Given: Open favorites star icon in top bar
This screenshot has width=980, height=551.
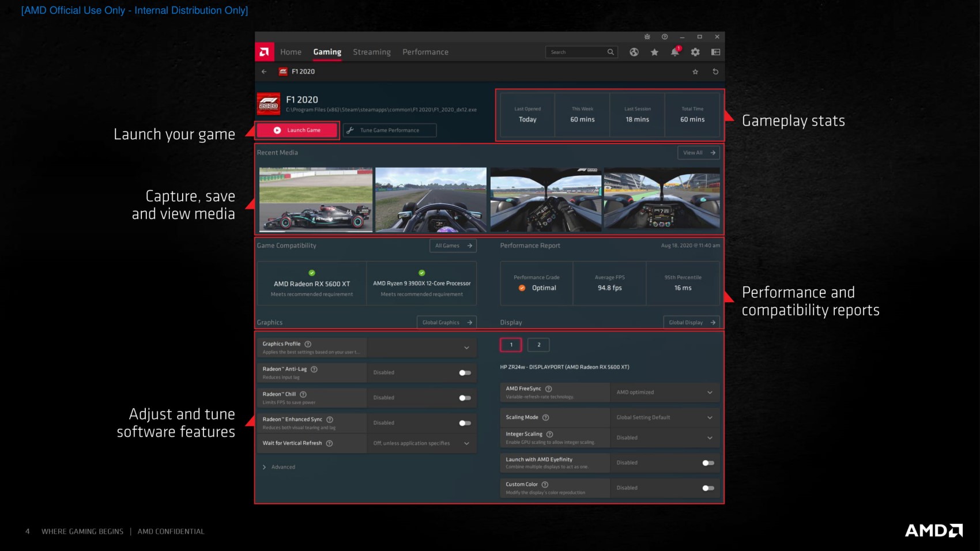Looking at the screenshot, I should (x=654, y=52).
